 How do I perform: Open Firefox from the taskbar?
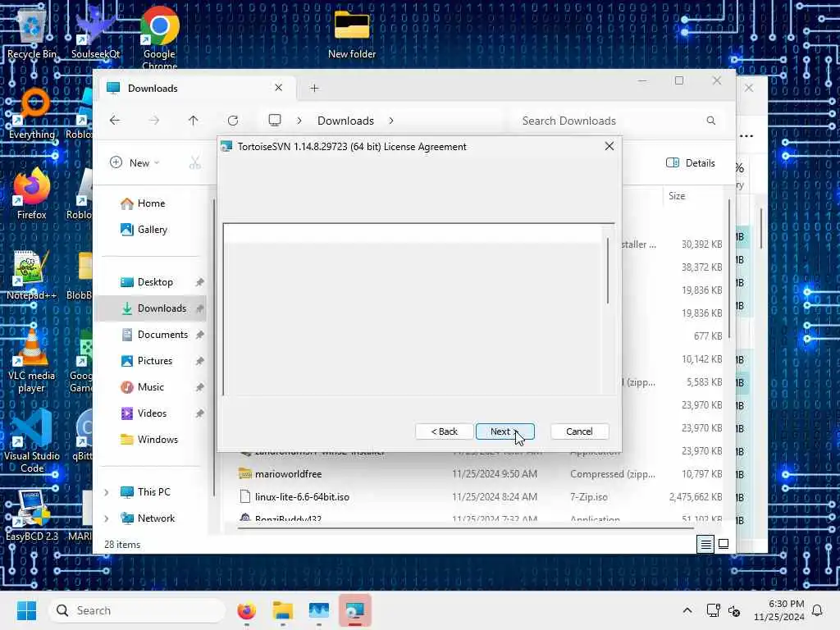(x=246, y=610)
